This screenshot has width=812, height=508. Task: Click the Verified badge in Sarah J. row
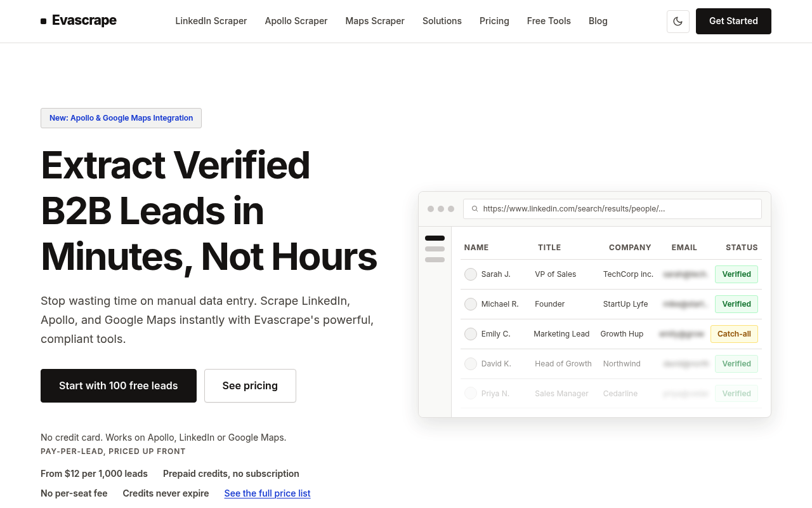click(x=737, y=274)
